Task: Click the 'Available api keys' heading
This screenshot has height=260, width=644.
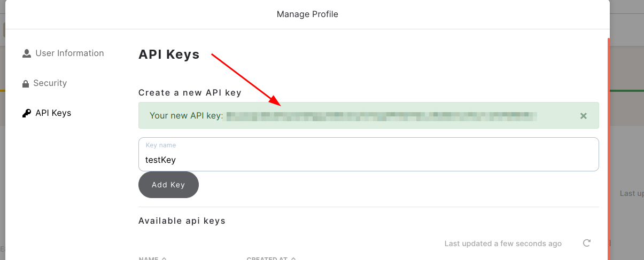Action: click(182, 221)
